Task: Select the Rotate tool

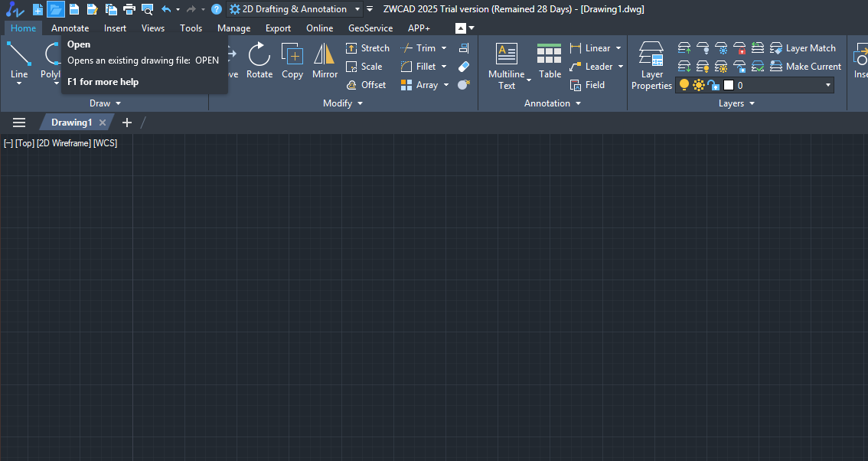Action: click(x=259, y=61)
